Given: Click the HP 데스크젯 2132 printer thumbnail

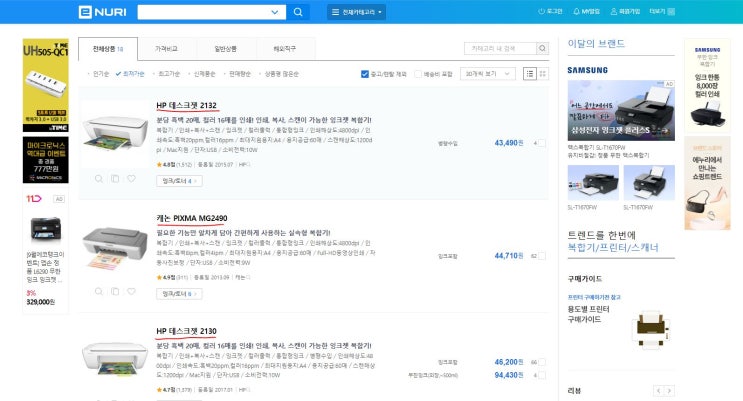Looking at the screenshot, I should click(115, 134).
